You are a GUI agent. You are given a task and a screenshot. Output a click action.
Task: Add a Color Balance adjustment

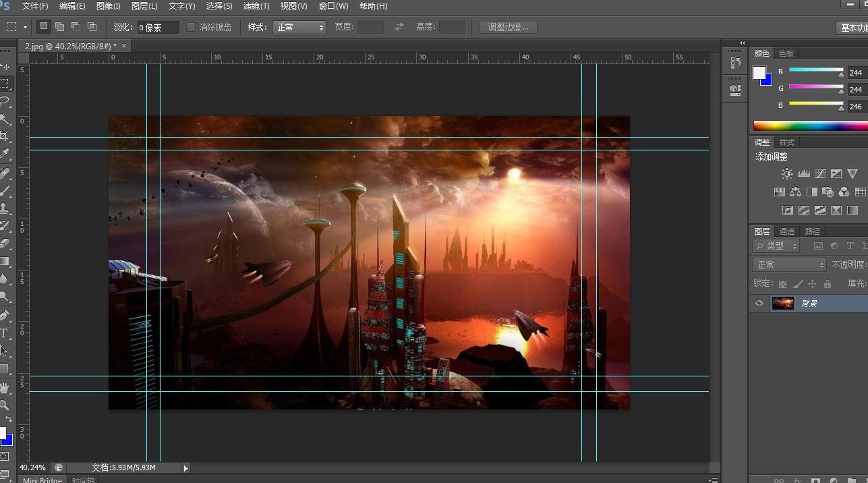(x=795, y=192)
